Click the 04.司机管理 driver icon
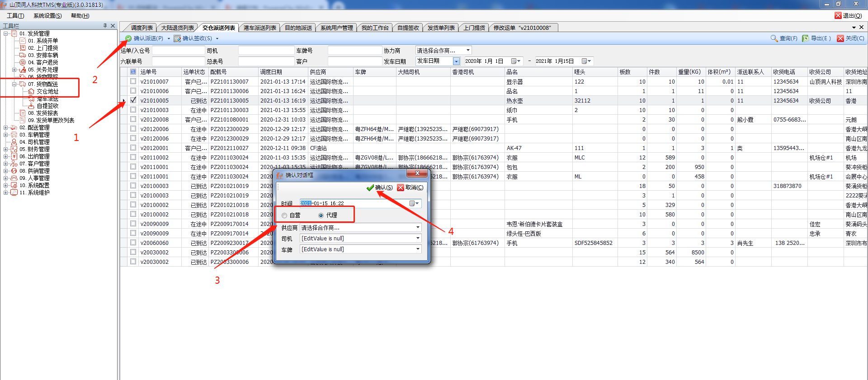The image size is (868, 380). pyautogui.click(x=14, y=142)
